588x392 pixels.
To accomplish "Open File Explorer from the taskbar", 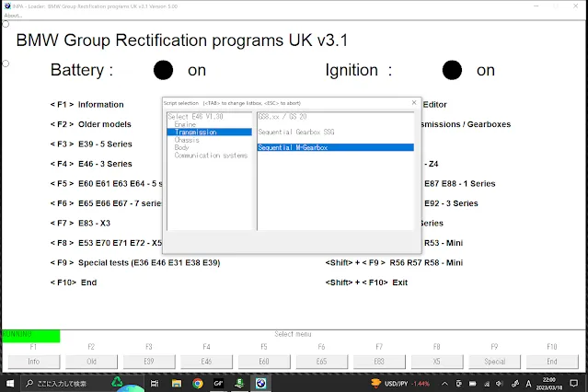I will tap(177, 384).
